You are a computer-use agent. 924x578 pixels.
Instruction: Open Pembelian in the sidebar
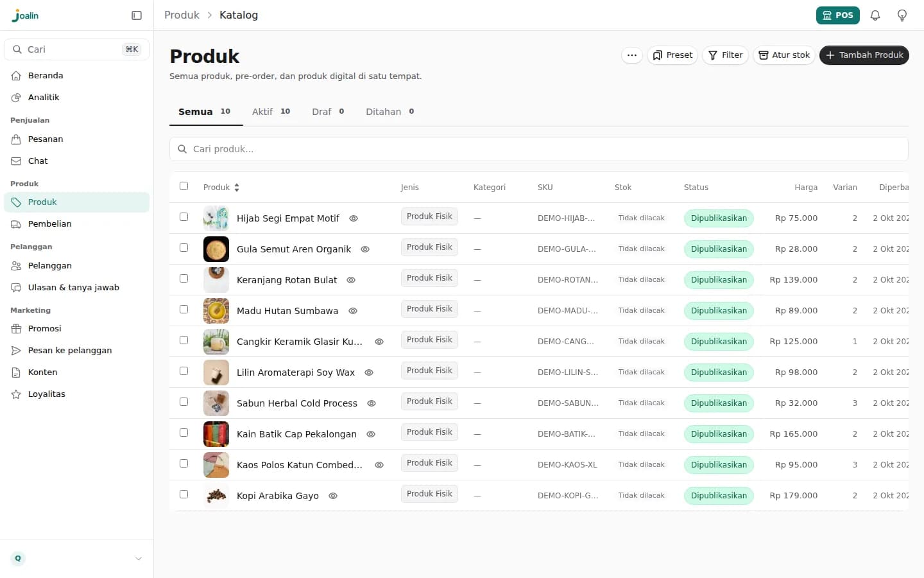76,224
